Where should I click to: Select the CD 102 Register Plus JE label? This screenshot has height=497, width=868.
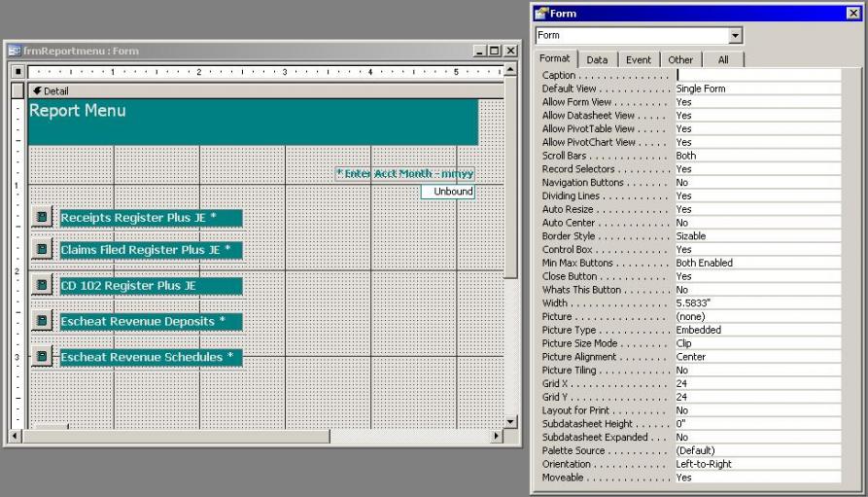point(151,286)
